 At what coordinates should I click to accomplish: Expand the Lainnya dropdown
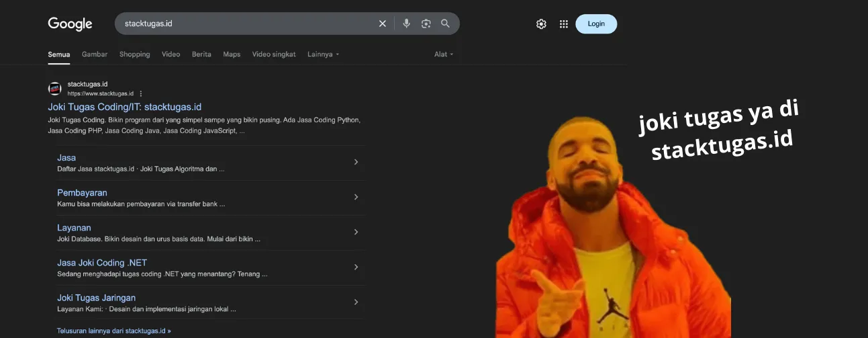click(323, 54)
